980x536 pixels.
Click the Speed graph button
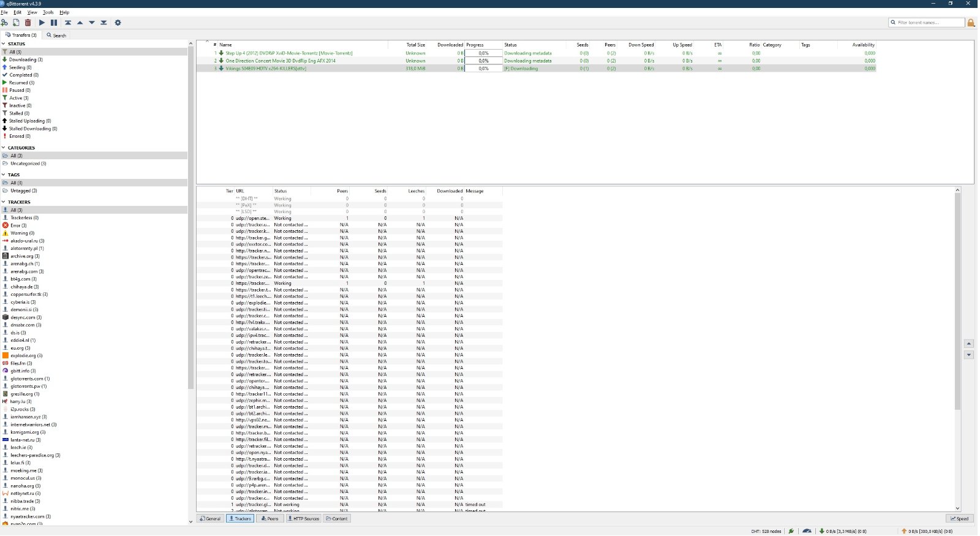pyautogui.click(x=960, y=519)
